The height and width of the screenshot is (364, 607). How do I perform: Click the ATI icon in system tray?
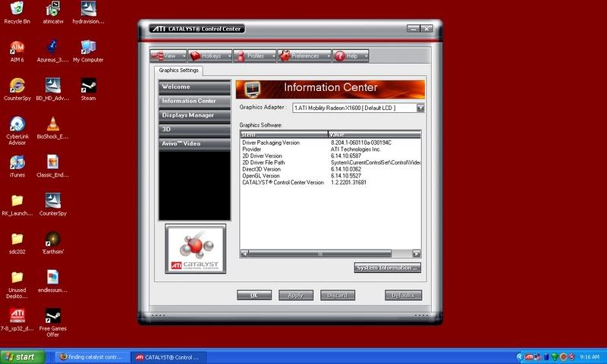point(529,357)
